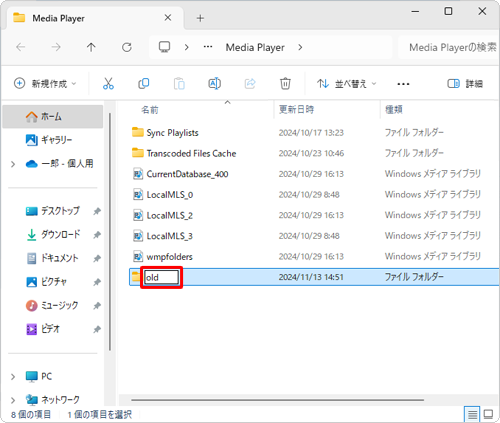Viewport: 500px width, 423px height.
Task: Click chevron after PC icon breadcrumb
Action: click(x=187, y=47)
